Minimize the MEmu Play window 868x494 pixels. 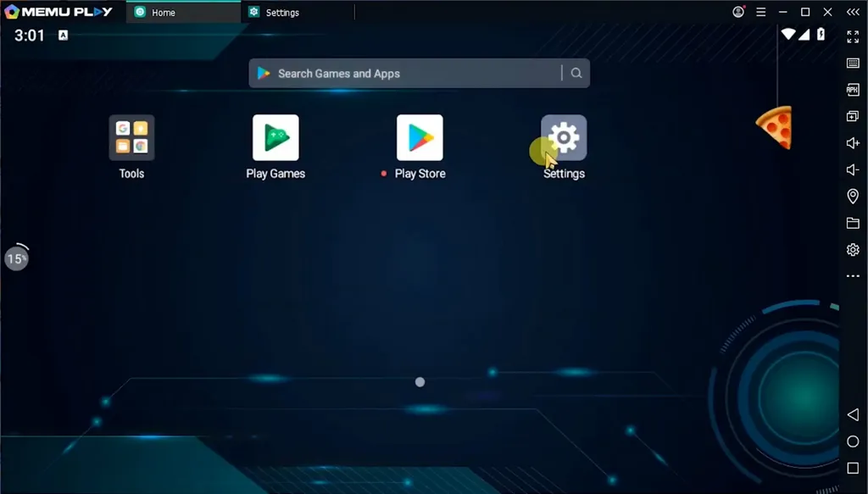782,12
